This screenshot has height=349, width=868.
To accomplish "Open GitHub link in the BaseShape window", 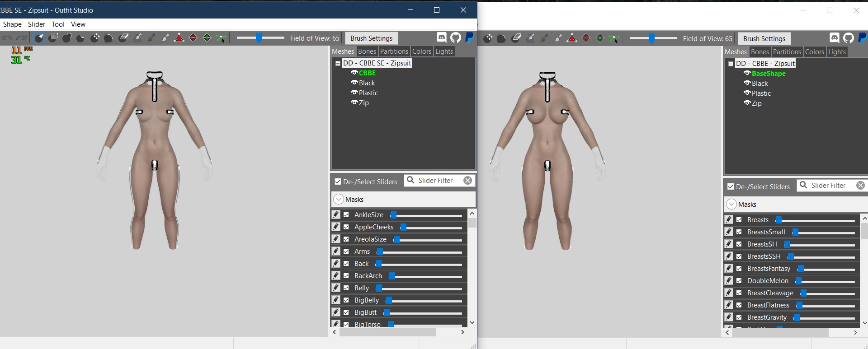I will point(849,38).
